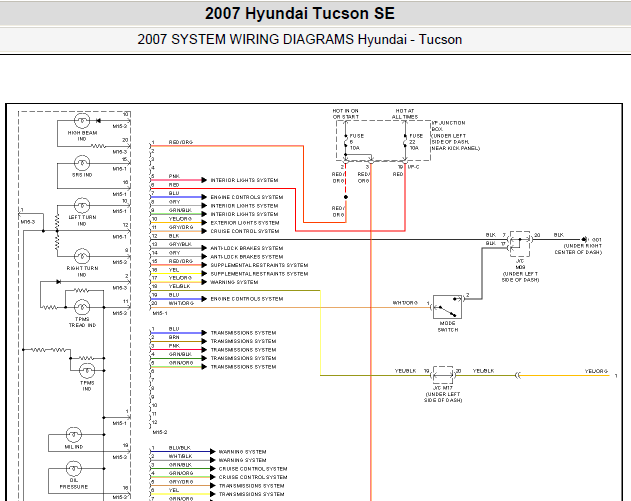Select the TPMS TREAD IND label

[82, 322]
